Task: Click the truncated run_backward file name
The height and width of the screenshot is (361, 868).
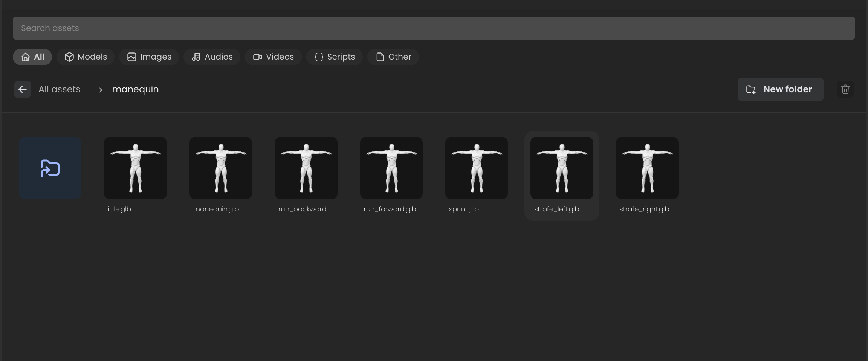Action: (x=305, y=209)
